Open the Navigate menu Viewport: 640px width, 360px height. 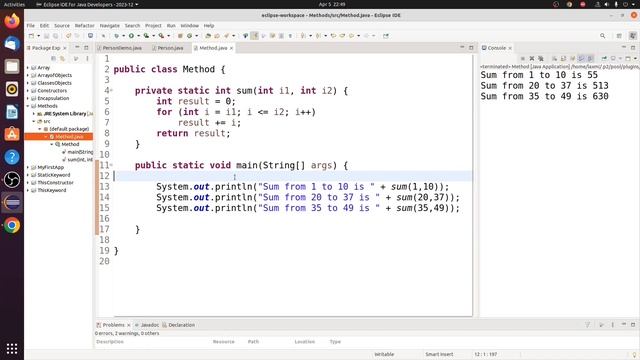tap(110, 25)
